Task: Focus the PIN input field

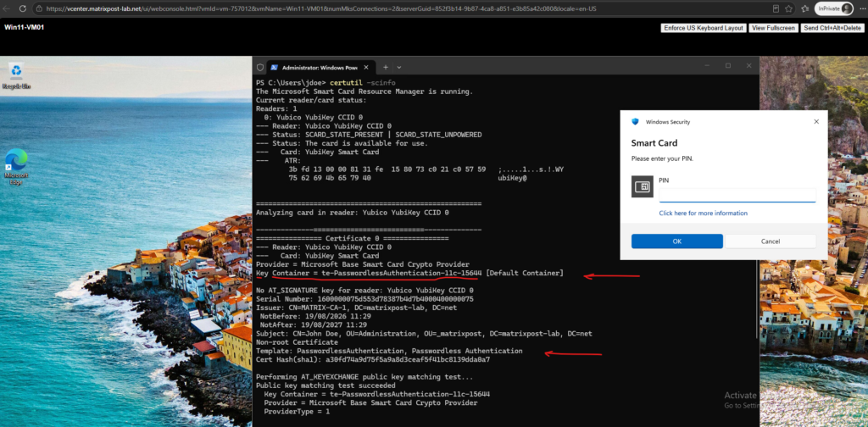Action: (x=737, y=195)
